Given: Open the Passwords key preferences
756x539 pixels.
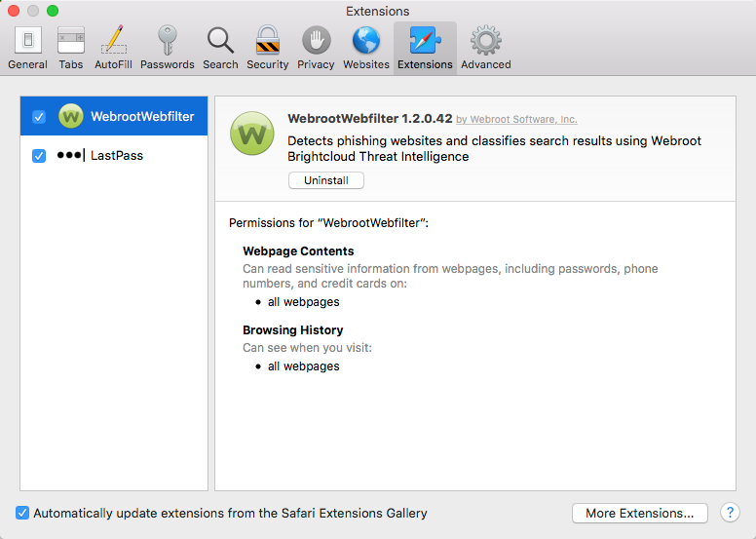Looking at the screenshot, I should click(x=168, y=49).
